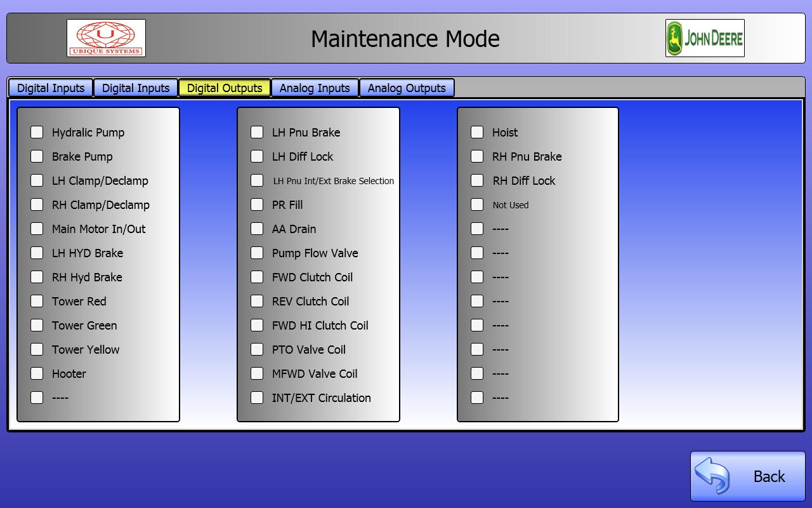812x508 pixels.
Task: Click the Ubique Systems logo
Action: tap(106, 38)
